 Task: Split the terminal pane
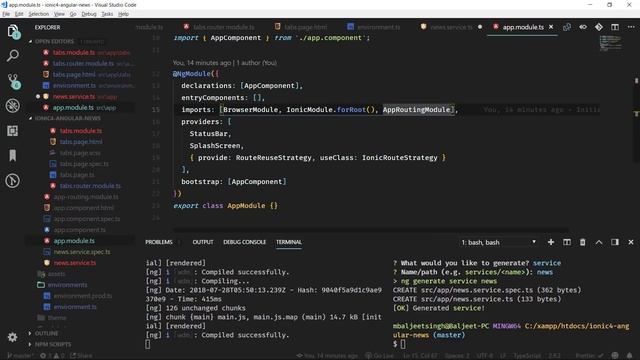coord(567,242)
